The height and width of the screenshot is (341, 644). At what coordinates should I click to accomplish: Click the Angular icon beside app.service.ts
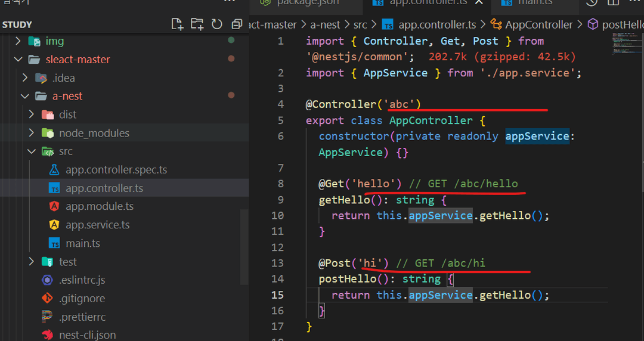(x=54, y=225)
